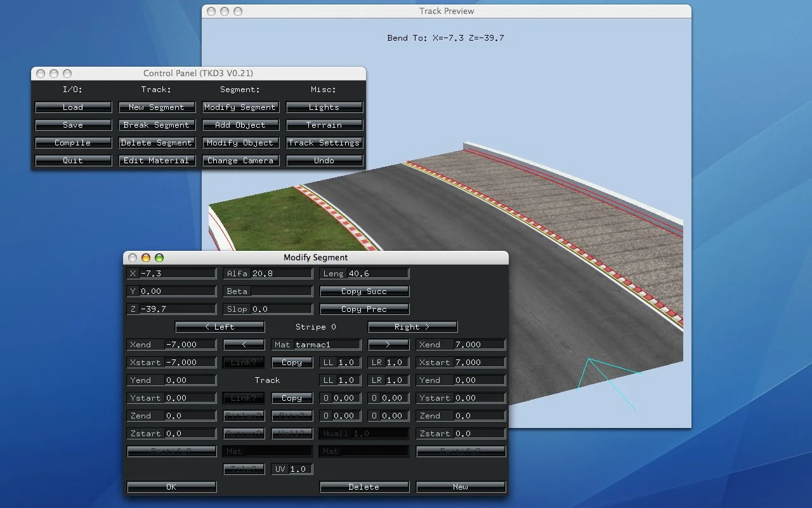Image resolution: width=812 pixels, height=508 pixels.
Task: Open the Edit Material tool
Action: click(x=157, y=160)
